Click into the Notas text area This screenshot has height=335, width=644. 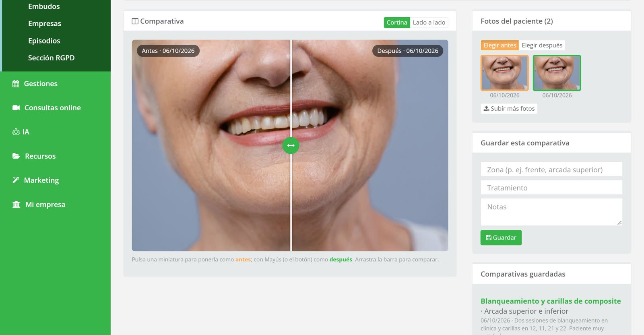click(x=551, y=212)
